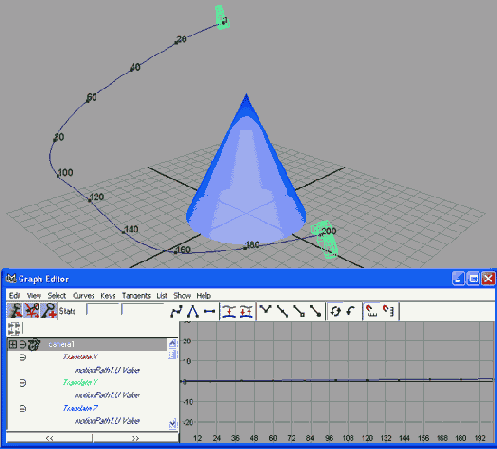Click the swap buffer curves icon

pos(246,312)
